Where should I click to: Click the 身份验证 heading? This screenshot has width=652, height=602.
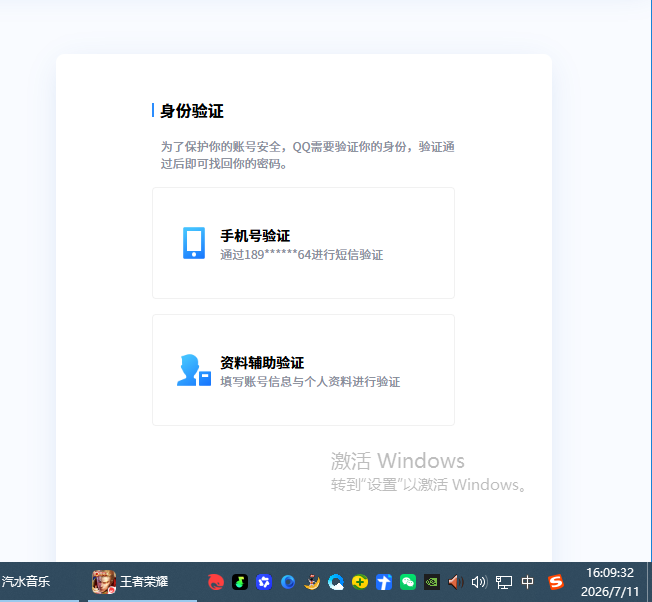pos(192,111)
